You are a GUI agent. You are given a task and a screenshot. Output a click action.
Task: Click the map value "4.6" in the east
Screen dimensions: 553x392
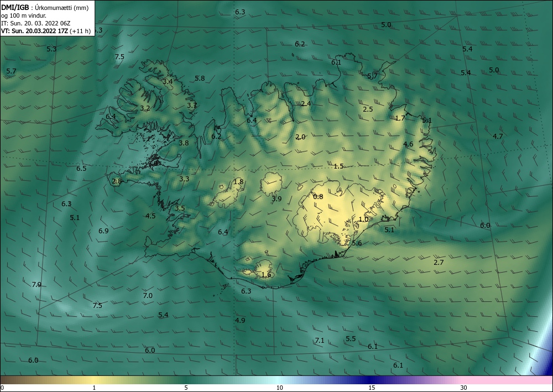pos(408,144)
